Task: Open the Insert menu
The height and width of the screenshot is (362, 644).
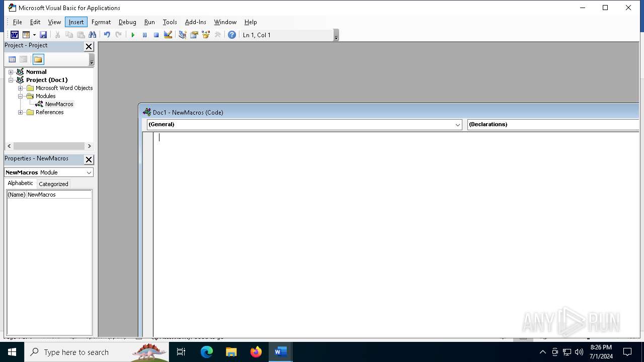Action: (x=76, y=22)
